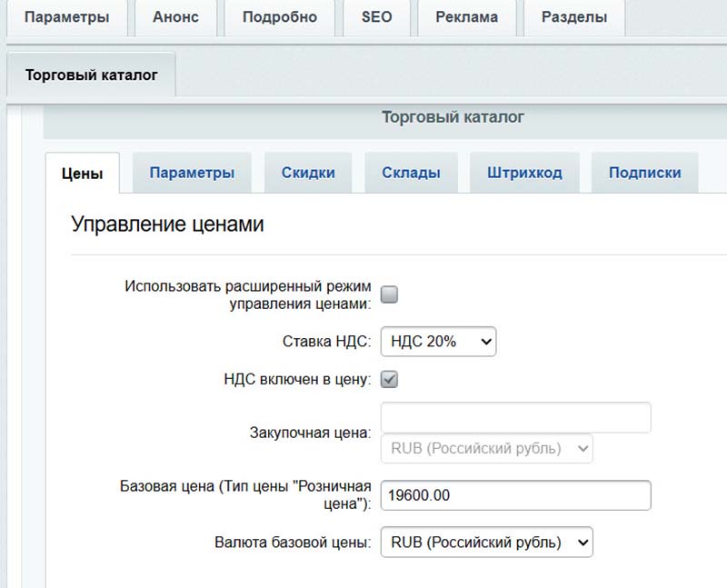Click the top Параметры tab

tap(68, 16)
